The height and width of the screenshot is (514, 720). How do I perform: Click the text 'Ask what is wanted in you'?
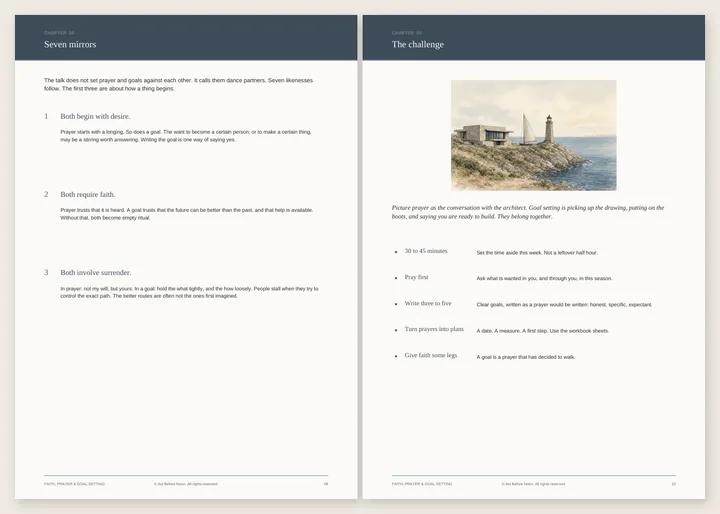[x=544, y=278]
